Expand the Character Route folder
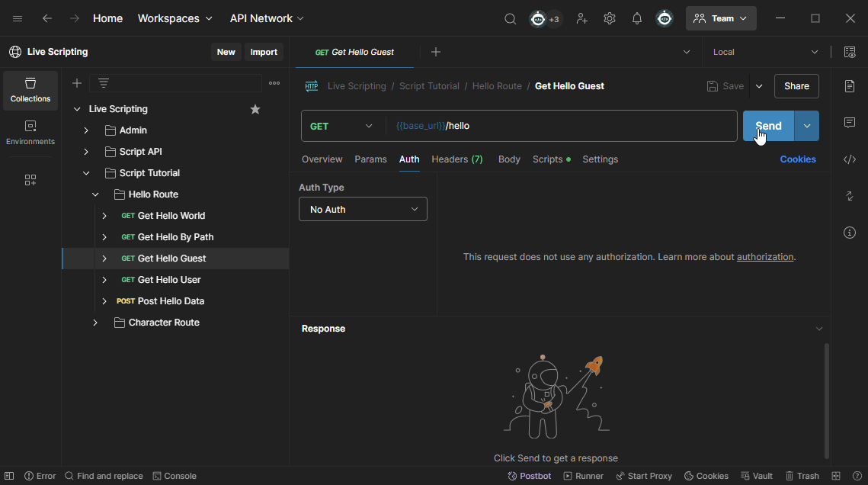This screenshot has width=868, height=485. pos(95,323)
